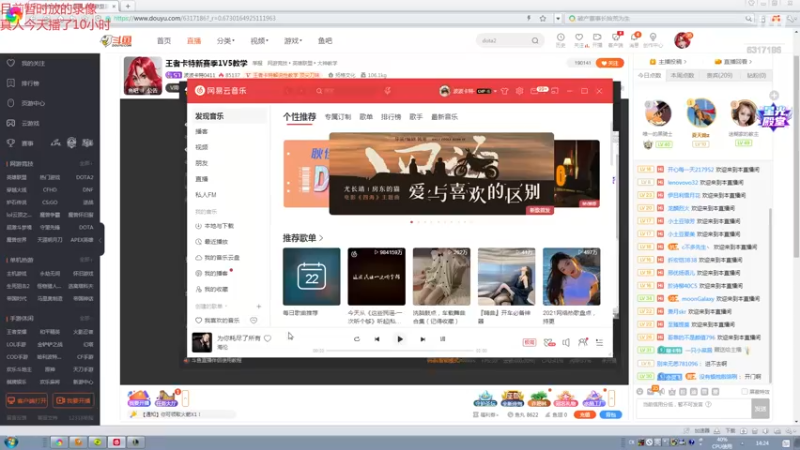This screenshot has width=800, height=450.
Task: Switch to the 专属定制 tab
Action: (x=338, y=117)
